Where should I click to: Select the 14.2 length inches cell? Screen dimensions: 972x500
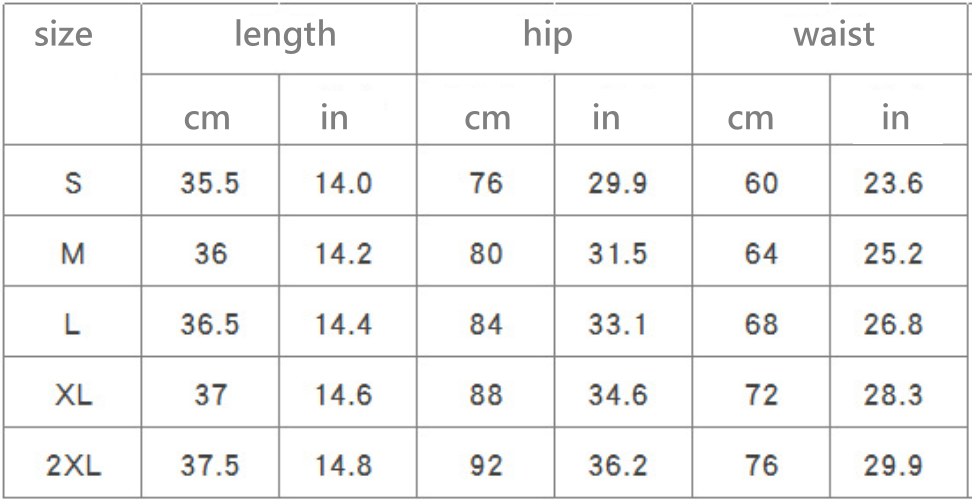[343, 254]
